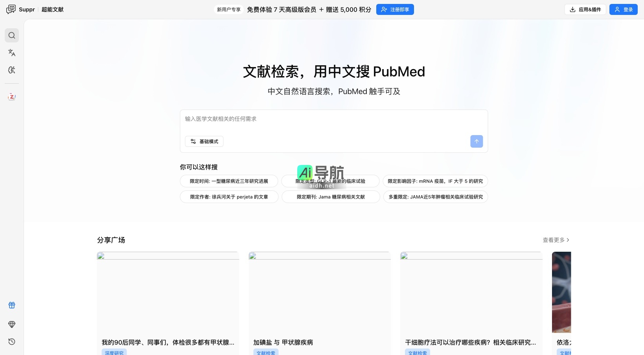Open the 加碘盐 与 甲状腺疾病 shared card

[x=319, y=302]
